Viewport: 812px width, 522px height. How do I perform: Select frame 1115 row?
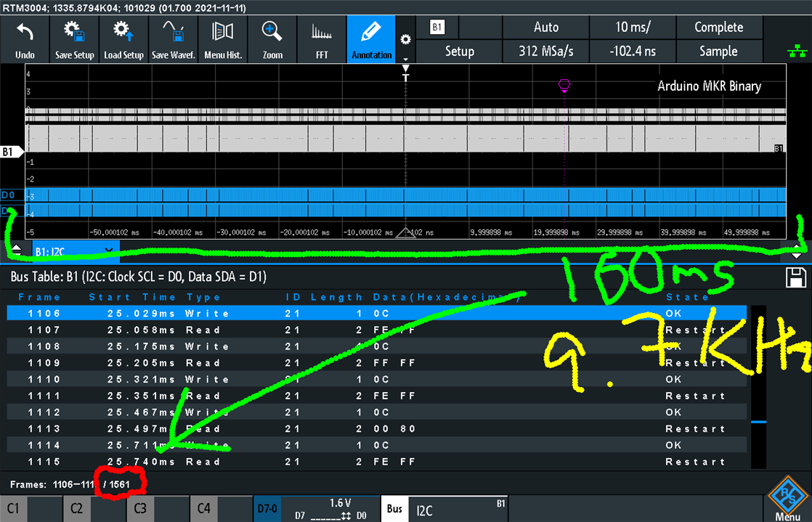[x=376, y=462]
